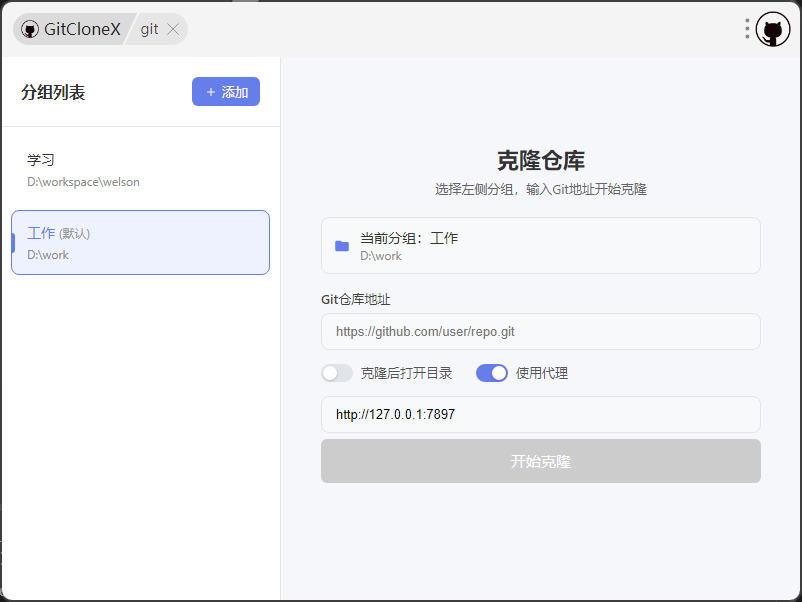Click the GitHub cat avatar icon
This screenshot has height=602, width=802.
coord(772,30)
